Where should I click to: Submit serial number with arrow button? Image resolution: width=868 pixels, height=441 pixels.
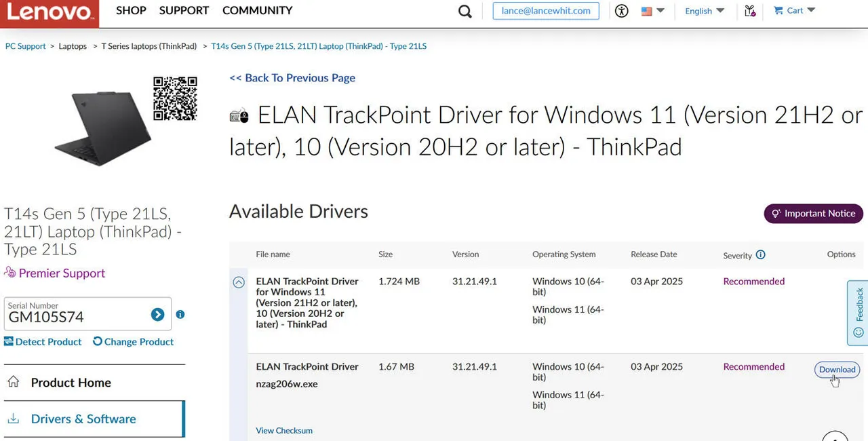(x=157, y=314)
